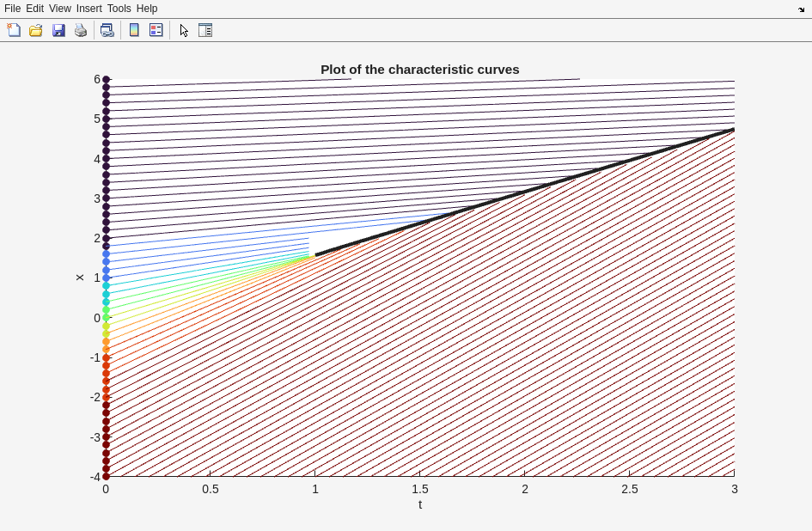Click the dock arrow in the top-right corner

pos(801,9)
